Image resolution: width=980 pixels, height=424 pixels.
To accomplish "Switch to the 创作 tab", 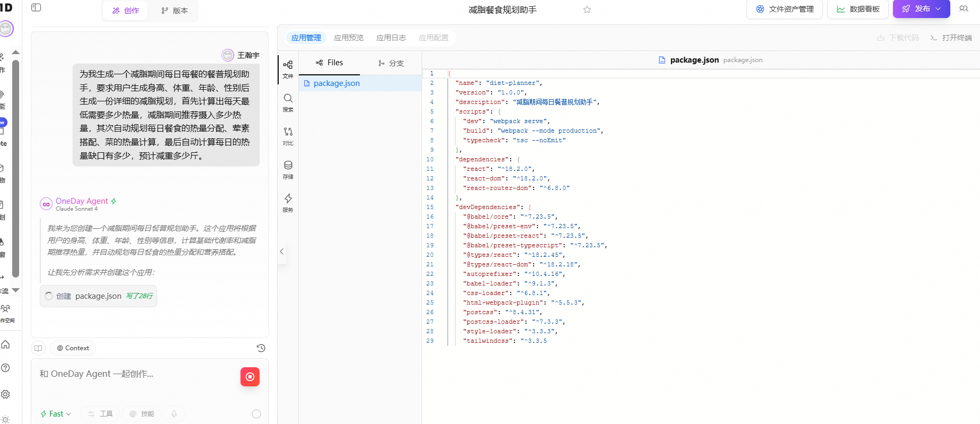I will click(126, 11).
